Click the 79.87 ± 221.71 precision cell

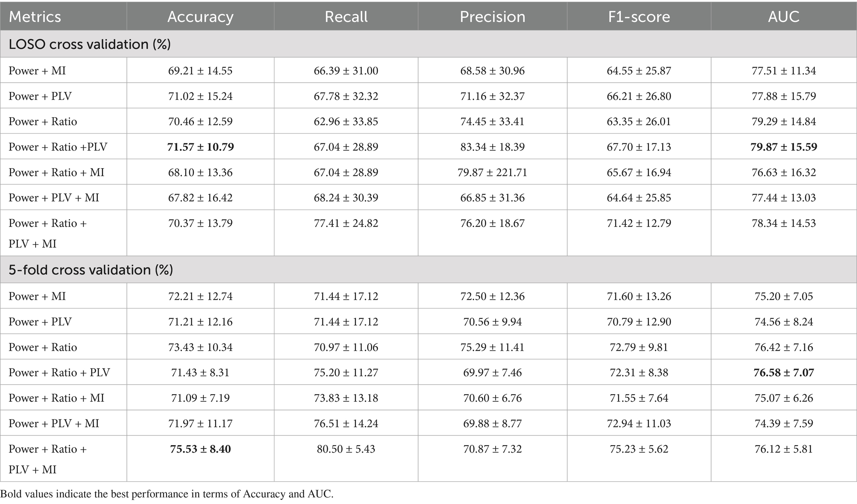(x=492, y=172)
